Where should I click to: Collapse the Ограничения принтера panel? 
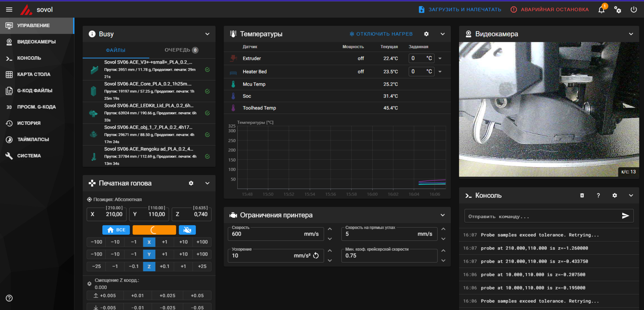coord(442,215)
